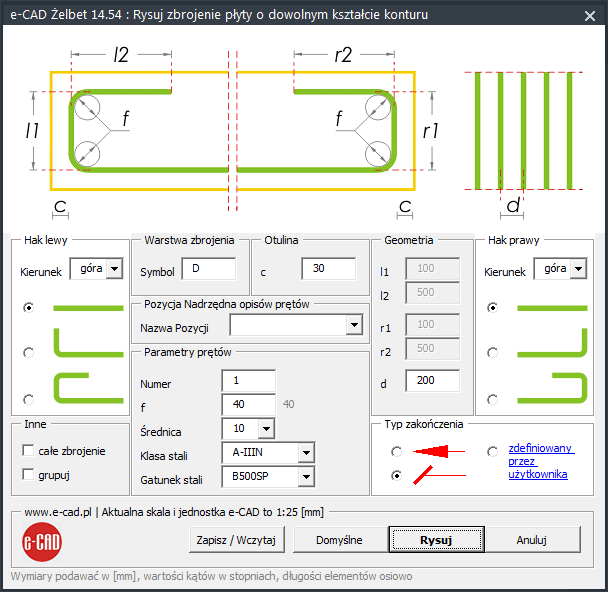608x592 pixels.
Task: Click the disabled l1 geometry field
Action: tap(433, 268)
